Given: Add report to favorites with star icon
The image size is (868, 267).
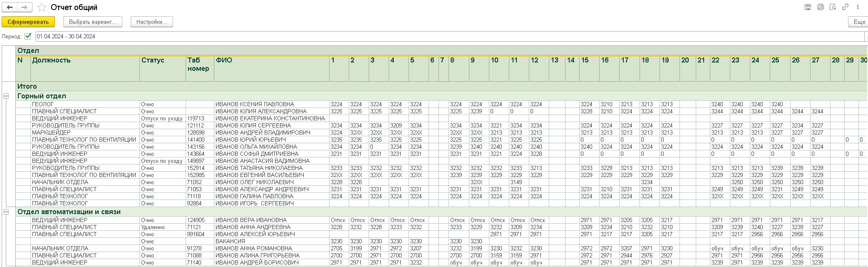Looking at the screenshot, I should coord(42,7).
